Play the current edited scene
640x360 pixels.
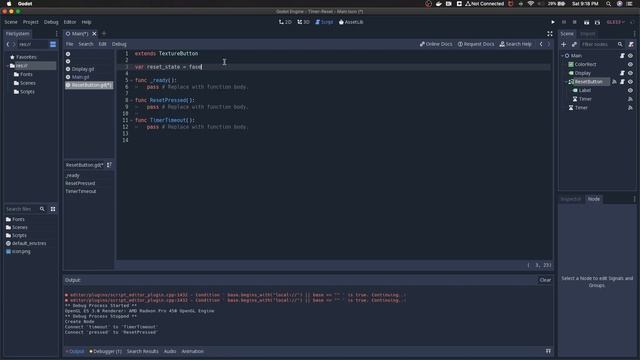[x=586, y=22]
